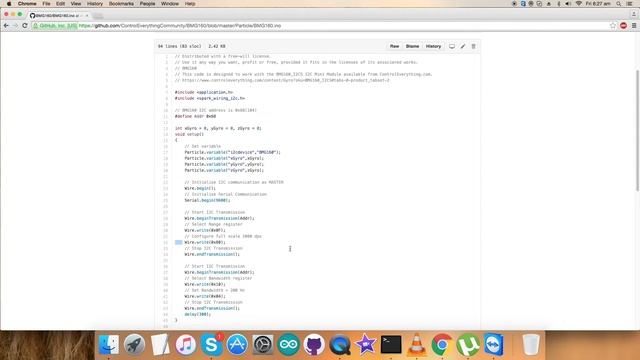Open the Blame view of the file
This screenshot has width=640, height=360.
pos(412,46)
